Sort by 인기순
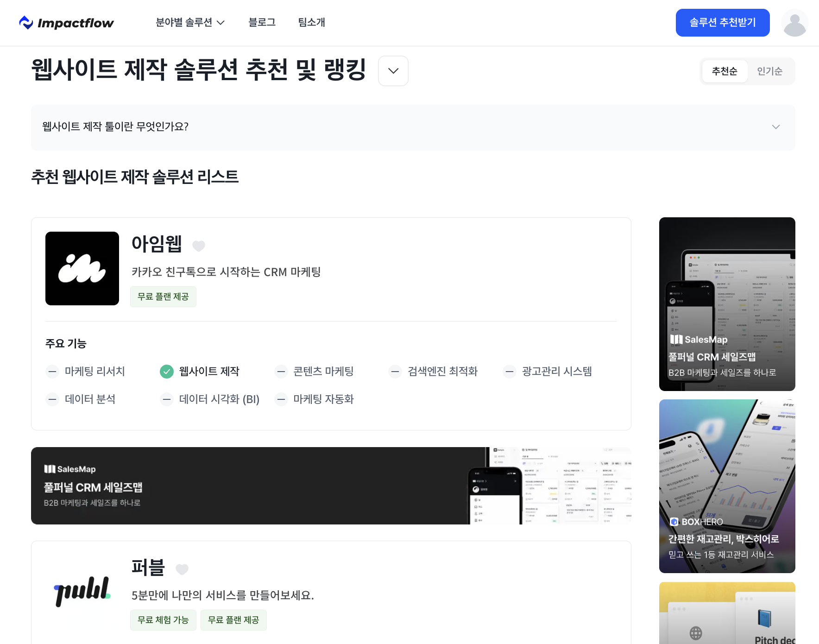 (770, 71)
